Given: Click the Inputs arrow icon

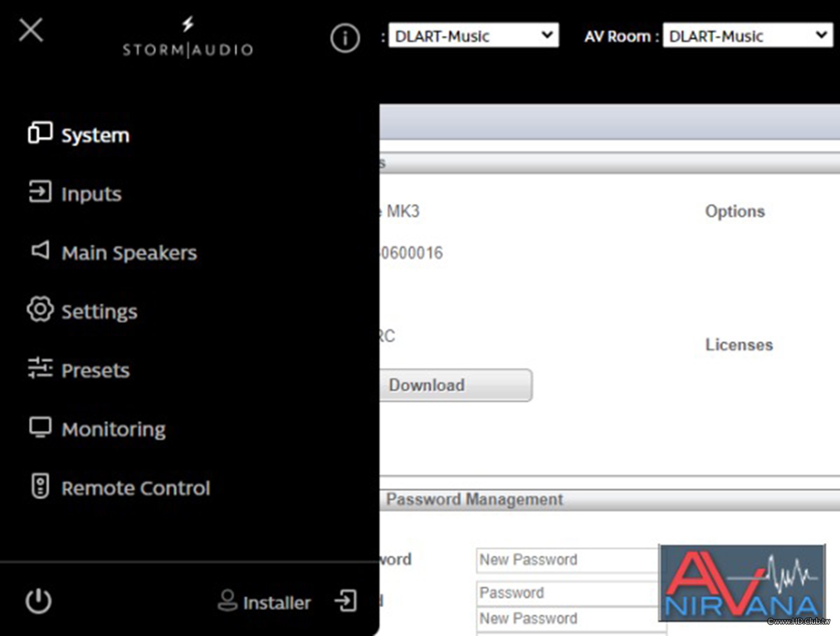Looking at the screenshot, I should (40, 192).
